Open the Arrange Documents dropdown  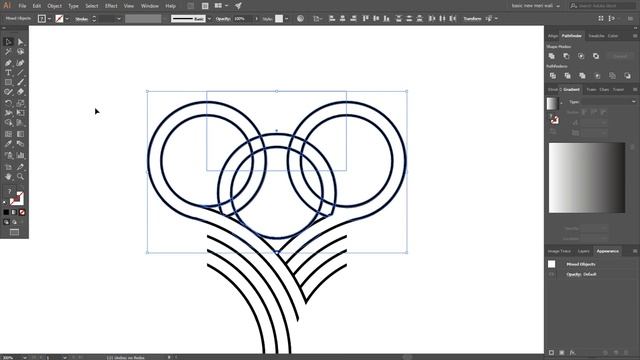[221, 6]
